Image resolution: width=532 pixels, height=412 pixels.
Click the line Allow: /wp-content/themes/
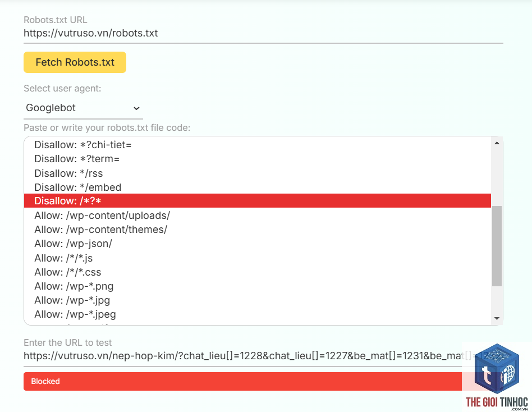[x=101, y=230]
